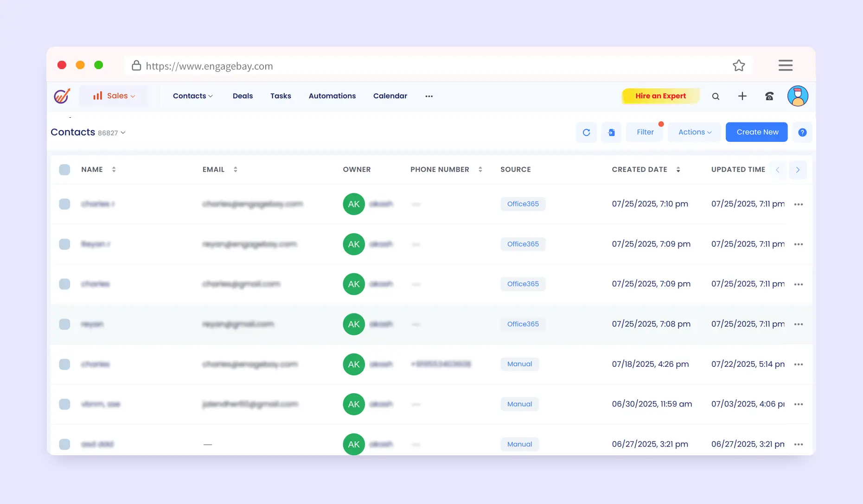Refresh the contacts list
This screenshot has height=504, width=863.
[x=586, y=133]
